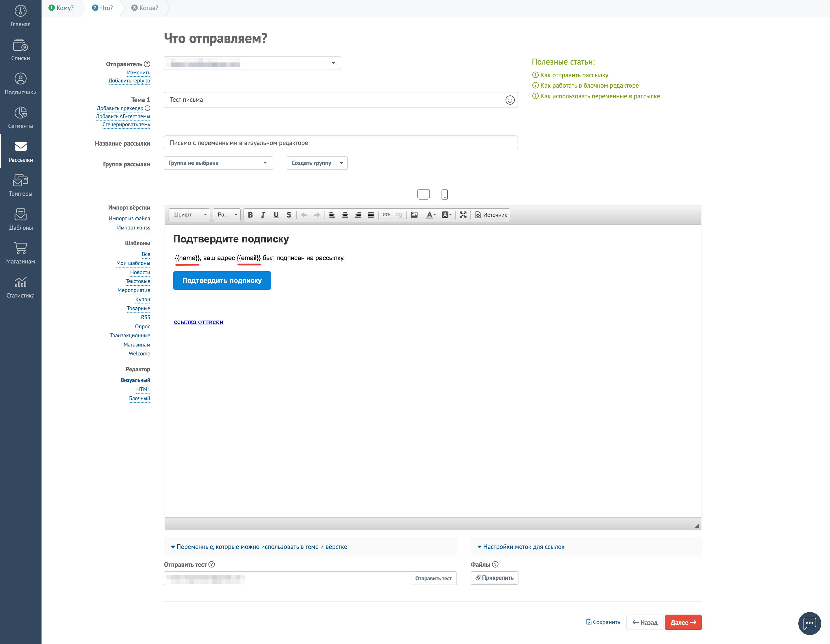830x644 pixels.
Task: Open the background color dropdown
Action: coord(446,215)
